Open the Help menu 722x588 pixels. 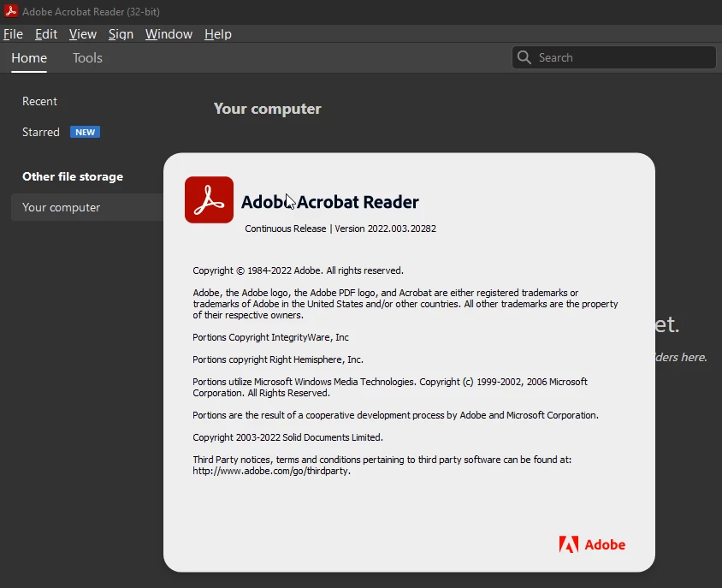click(x=218, y=34)
